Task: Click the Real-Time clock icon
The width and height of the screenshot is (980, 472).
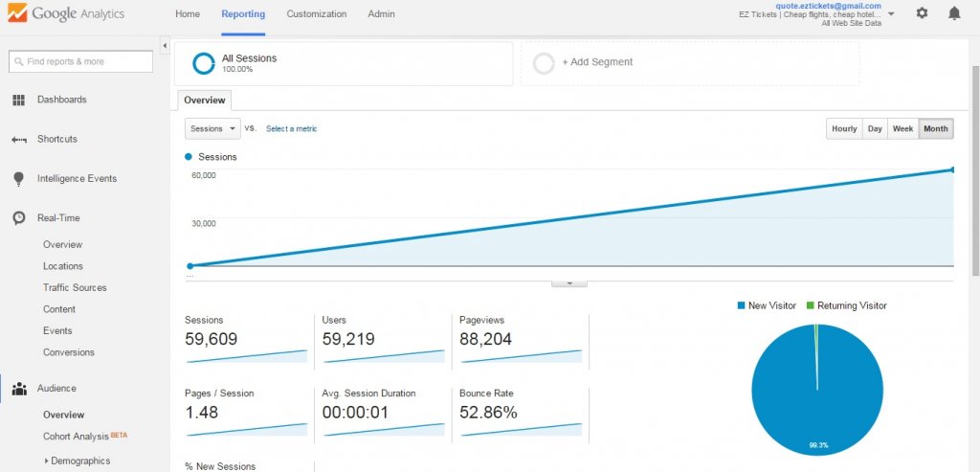Action: (x=18, y=218)
